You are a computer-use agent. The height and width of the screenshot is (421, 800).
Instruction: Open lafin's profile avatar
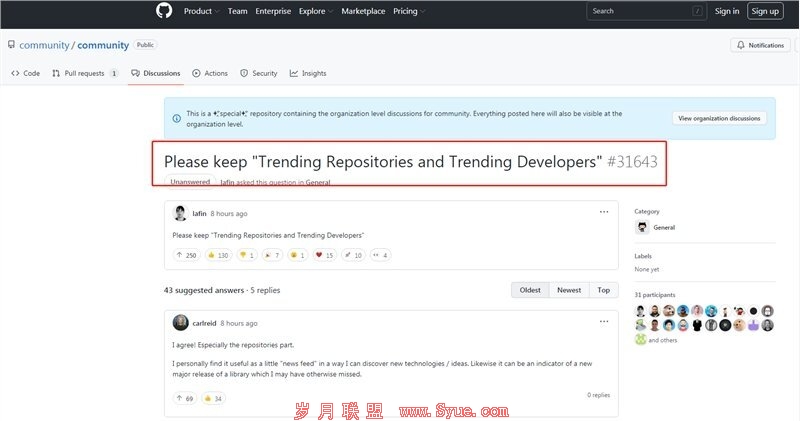click(180, 213)
